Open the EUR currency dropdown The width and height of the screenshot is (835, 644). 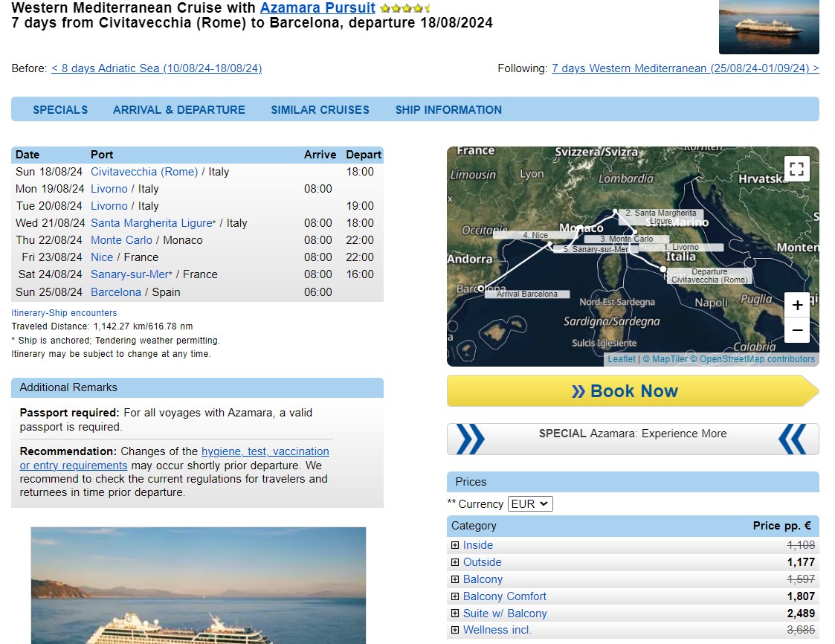[530, 504]
